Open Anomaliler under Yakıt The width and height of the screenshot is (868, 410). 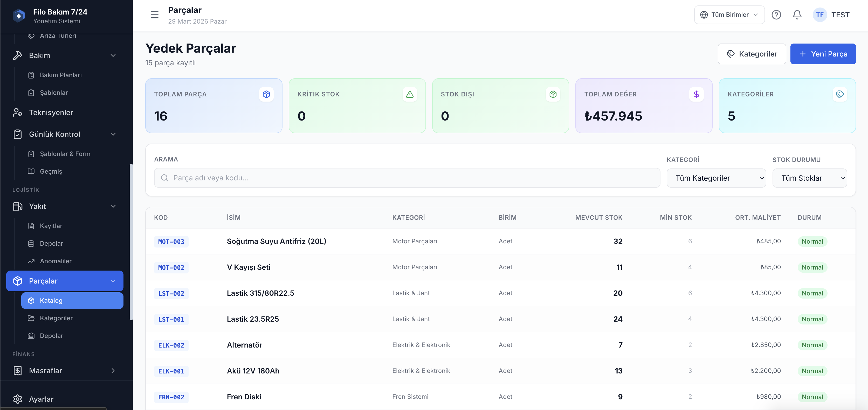(x=56, y=261)
